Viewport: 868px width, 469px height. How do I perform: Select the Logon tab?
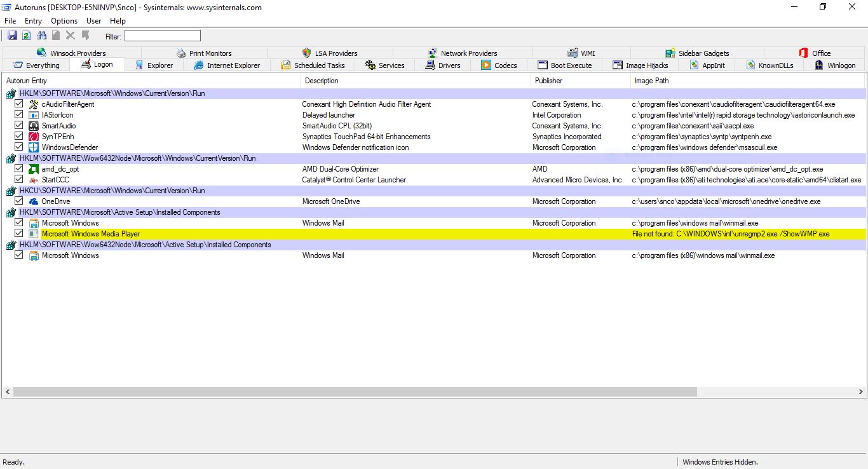pyautogui.click(x=97, y=64)
